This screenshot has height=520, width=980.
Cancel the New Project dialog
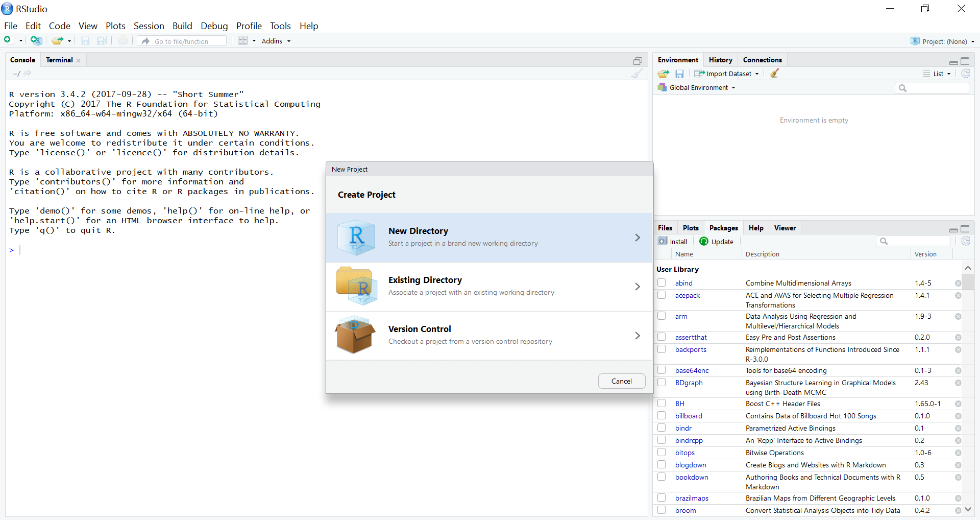tap(621, 381)
